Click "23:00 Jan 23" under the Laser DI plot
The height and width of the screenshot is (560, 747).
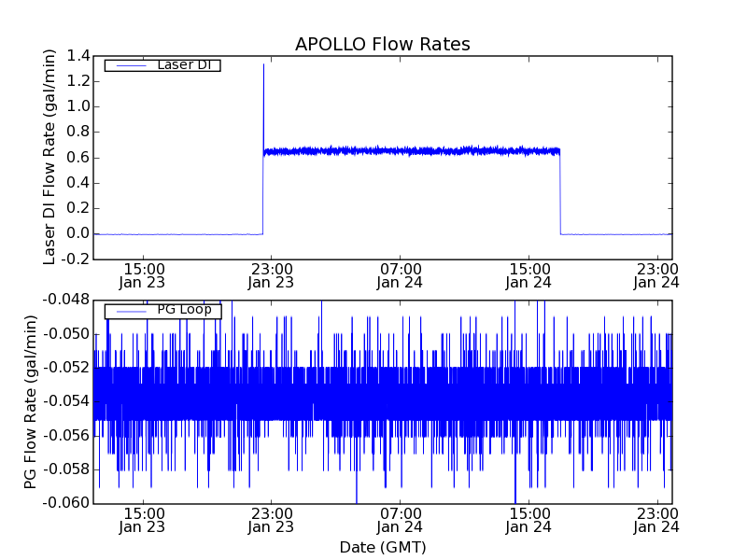[271, 276]
